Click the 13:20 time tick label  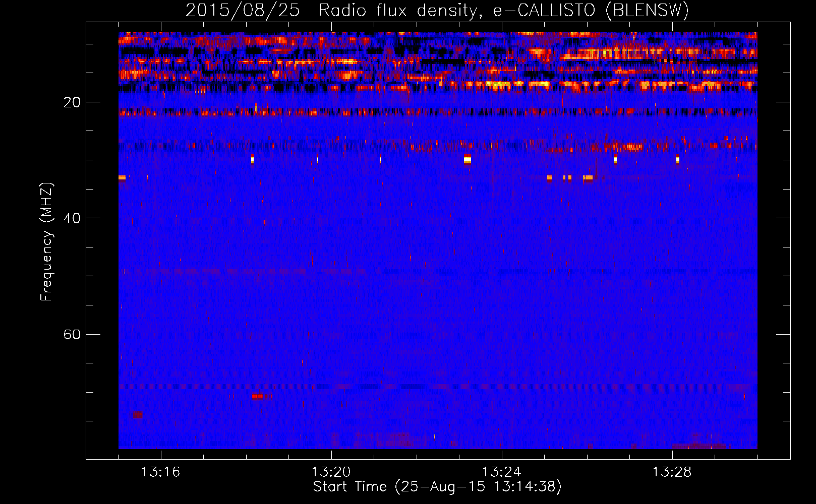coord(331,472)
